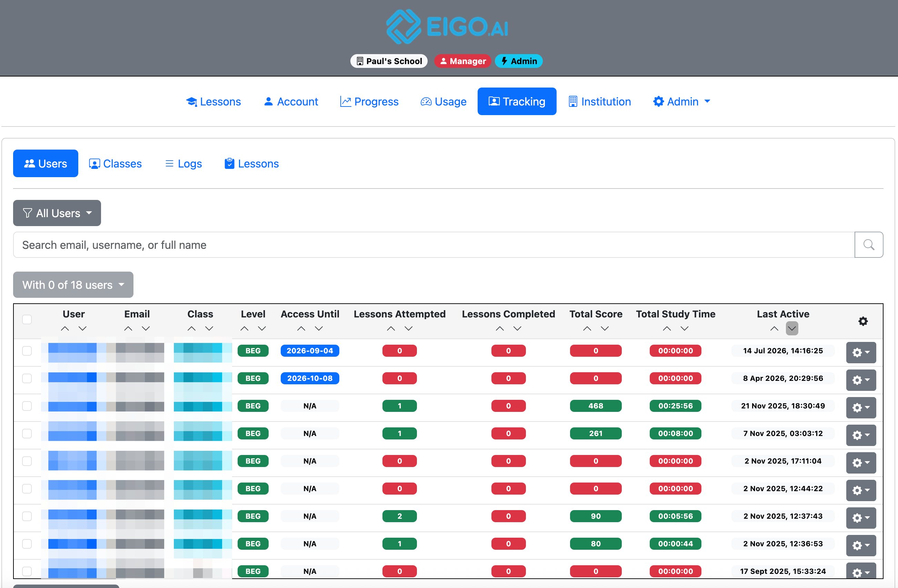Open gear menu for 2 Nov 2025, 12:36:53 row

(861, 545)
